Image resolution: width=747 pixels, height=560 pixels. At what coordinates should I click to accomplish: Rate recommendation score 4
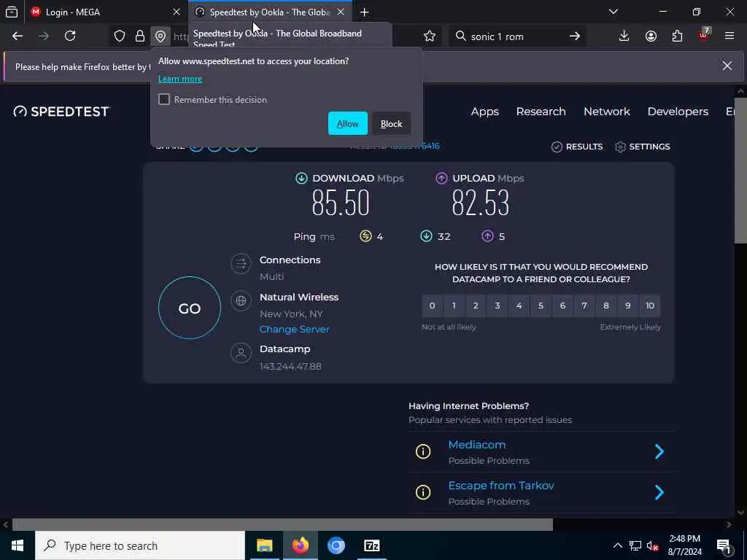(x=519, y=306)
